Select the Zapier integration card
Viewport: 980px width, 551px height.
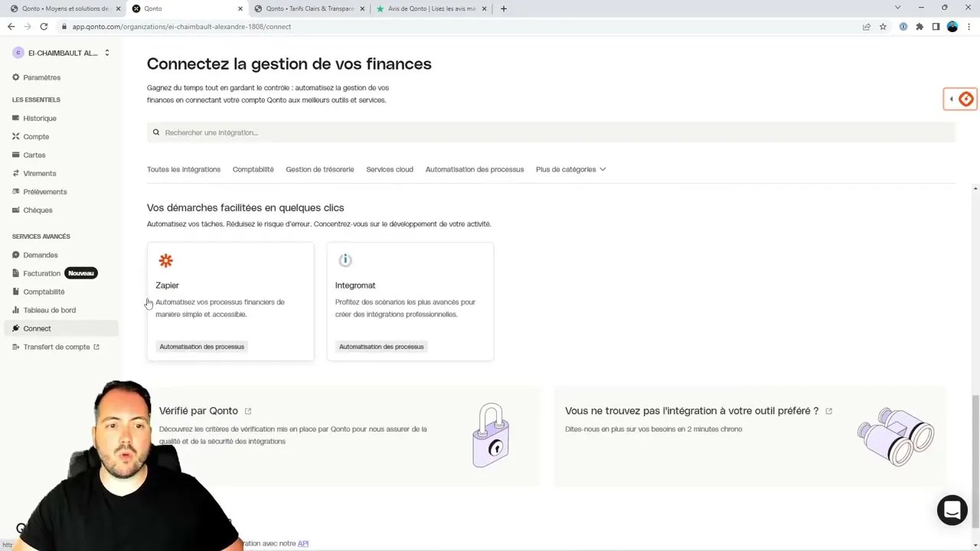click(x=230, y=302)
